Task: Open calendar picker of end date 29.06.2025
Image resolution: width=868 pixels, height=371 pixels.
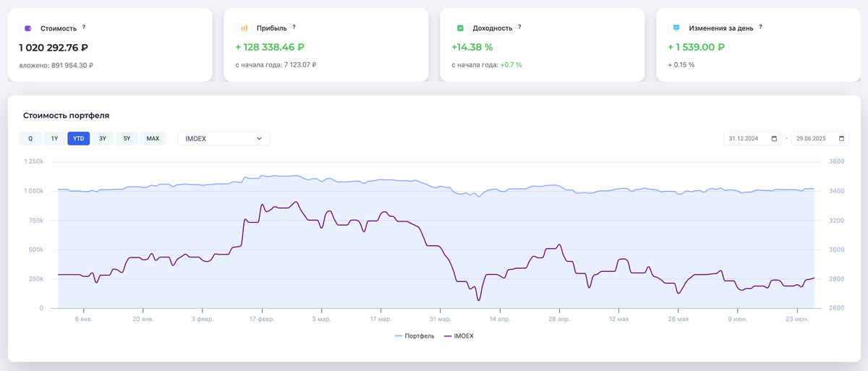Action: 842,139
